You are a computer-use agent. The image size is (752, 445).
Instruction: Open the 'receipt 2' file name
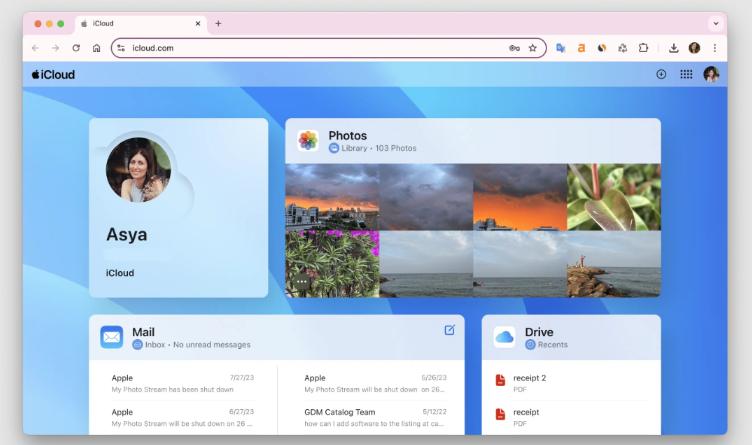pos(529,378)
